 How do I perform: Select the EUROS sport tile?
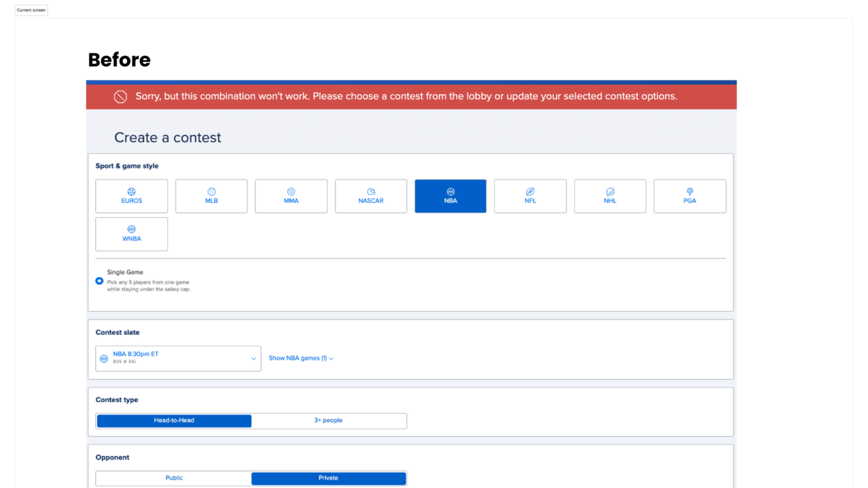(x=132, y=196)
